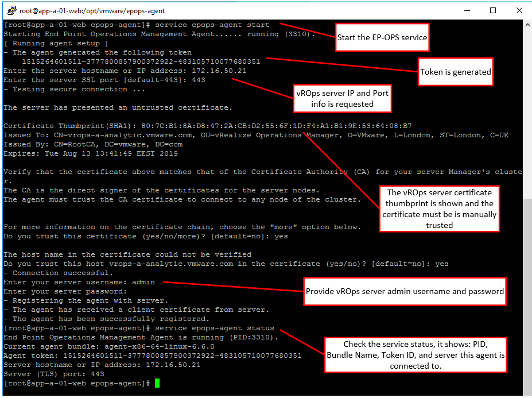Click '- Registering the agent with server.' line
The image size is (532, 398).
[x=86, y=300]
